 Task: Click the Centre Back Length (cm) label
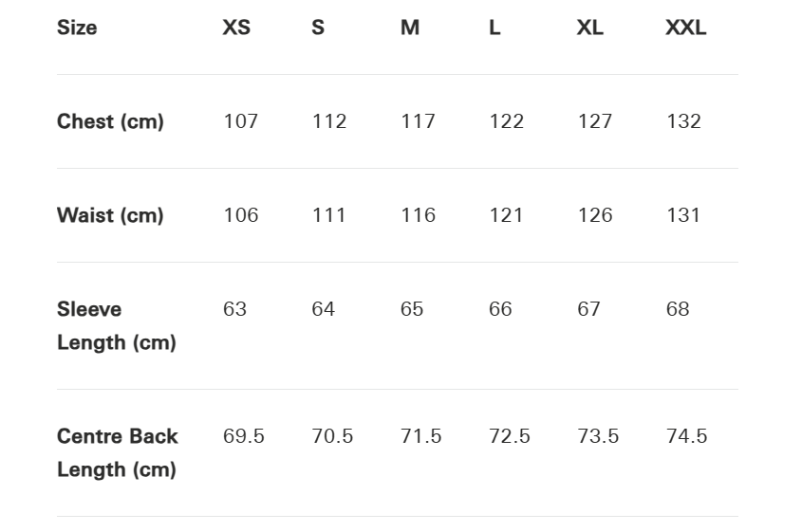tap(117, 452)
